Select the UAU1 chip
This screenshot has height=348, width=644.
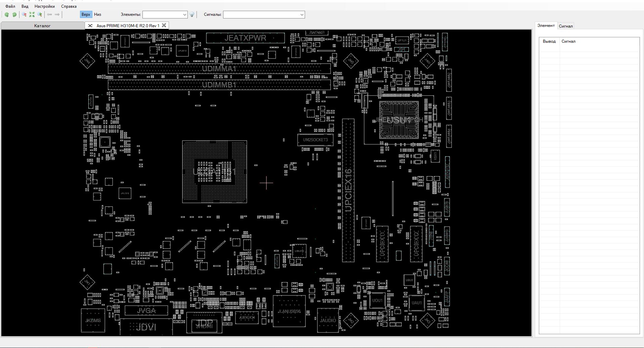pos(417,303)
